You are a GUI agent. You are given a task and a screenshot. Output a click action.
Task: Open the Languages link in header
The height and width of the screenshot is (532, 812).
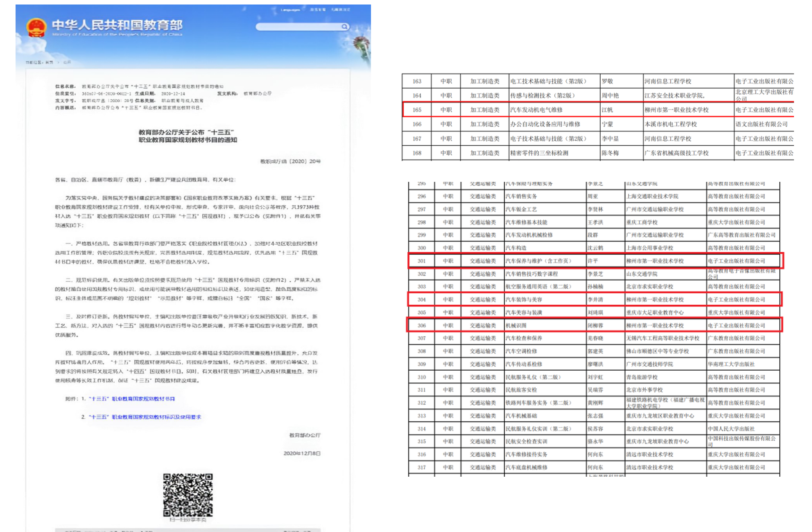pyautogui.click(x=290, y=9)
